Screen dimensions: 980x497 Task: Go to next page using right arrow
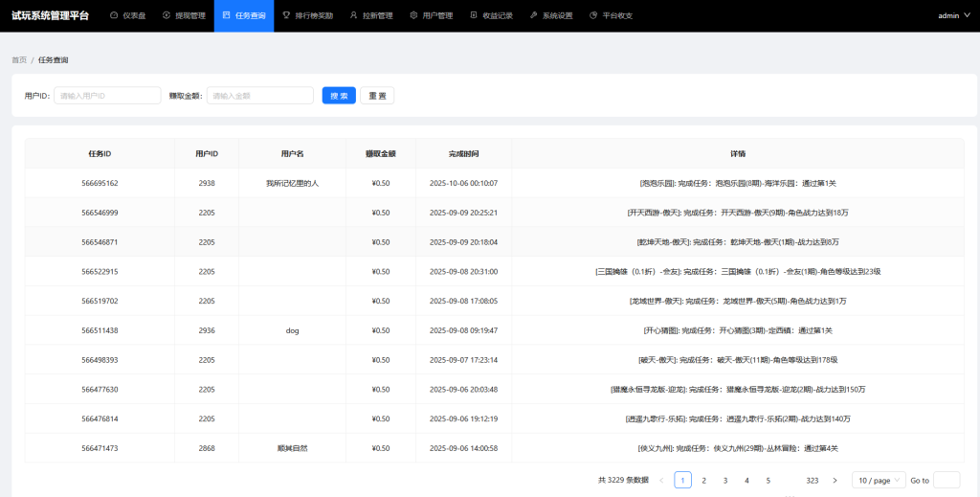[x=835, y=480]
